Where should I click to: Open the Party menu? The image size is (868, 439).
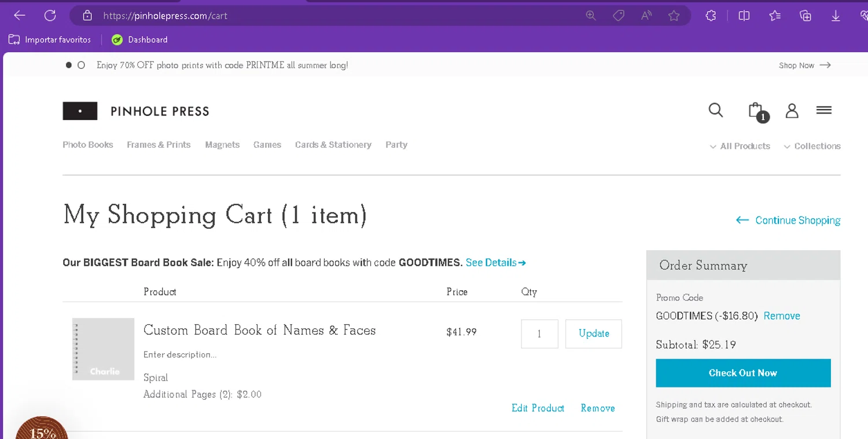tap(396, 145)
